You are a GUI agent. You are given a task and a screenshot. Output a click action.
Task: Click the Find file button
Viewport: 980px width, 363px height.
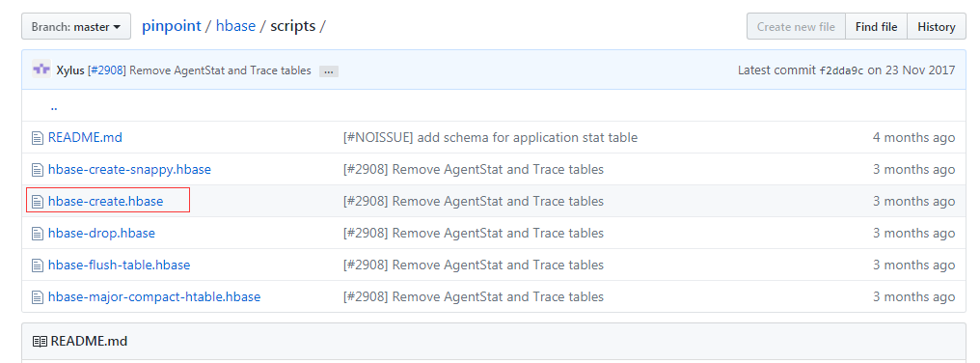click(x=876, y=27)
